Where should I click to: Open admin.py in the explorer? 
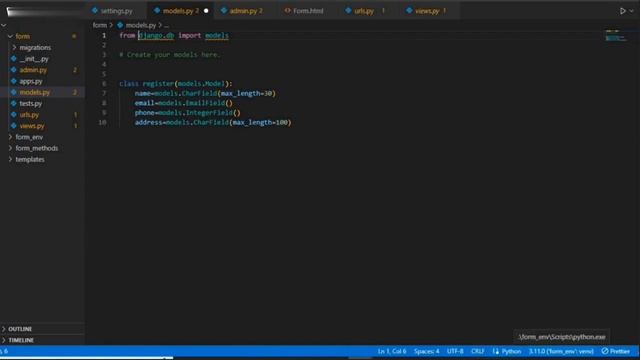[33, 70]
